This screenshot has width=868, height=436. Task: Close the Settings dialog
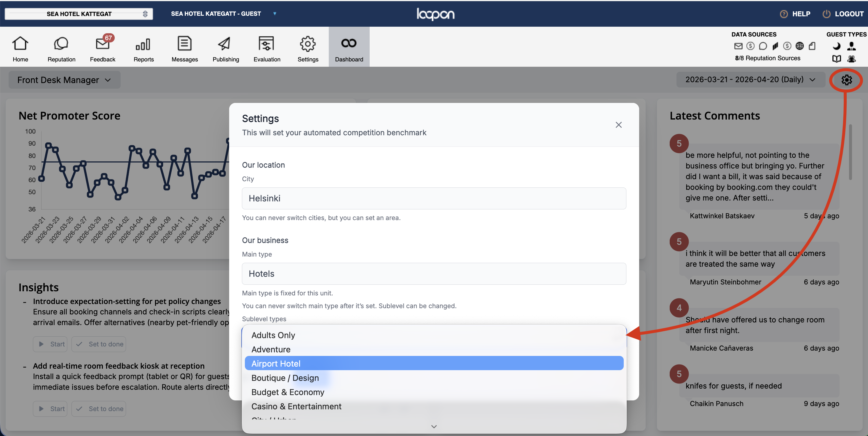(618, 125)
